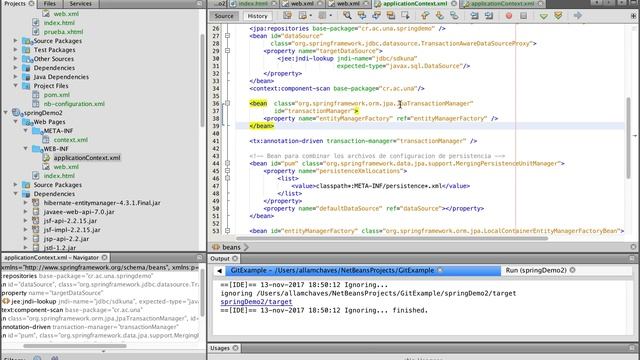Image resolution: width=640 pixels, height=360 pixels.
Task: Select jsp-api-2.2.jar dependency
Action: point(66,239)
